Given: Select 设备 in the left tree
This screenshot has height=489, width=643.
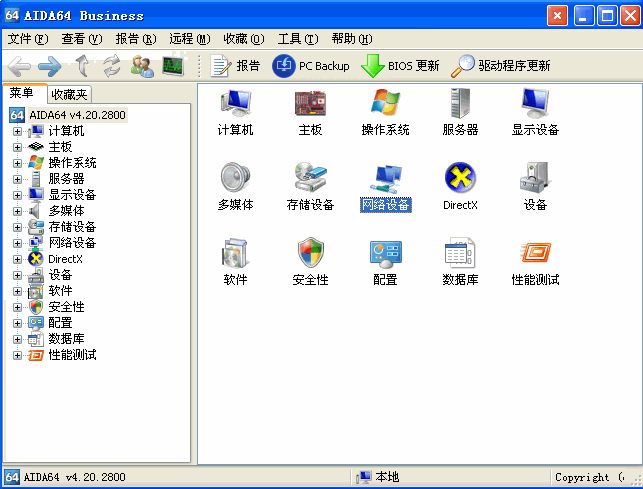Looking at the screenshot, I should [x=60, y=275].
